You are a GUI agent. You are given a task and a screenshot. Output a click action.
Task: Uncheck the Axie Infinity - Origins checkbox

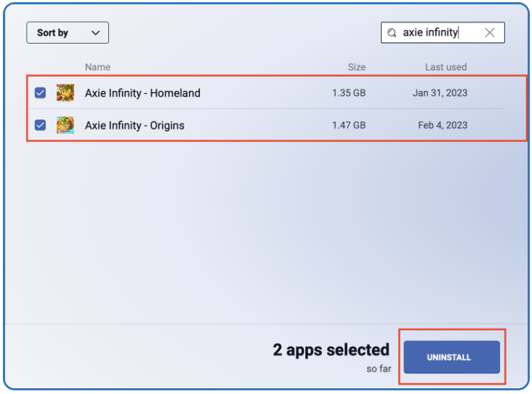[41, 125]
